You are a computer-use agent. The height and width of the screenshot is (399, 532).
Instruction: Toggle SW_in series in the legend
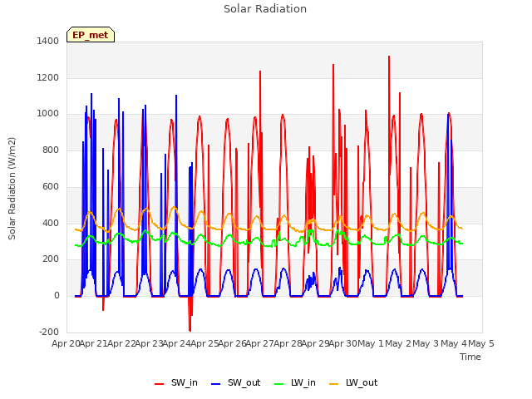tap(176, 382)
